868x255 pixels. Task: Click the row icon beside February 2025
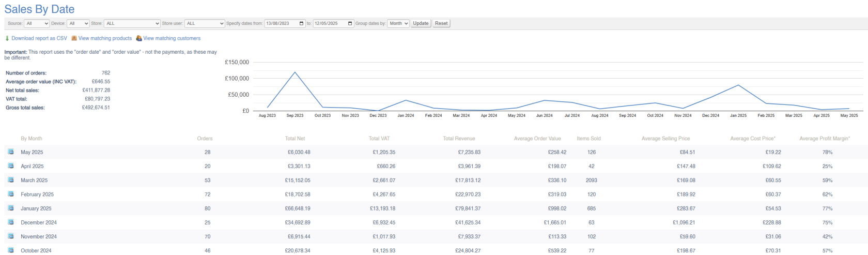click(x=11, y=194)
